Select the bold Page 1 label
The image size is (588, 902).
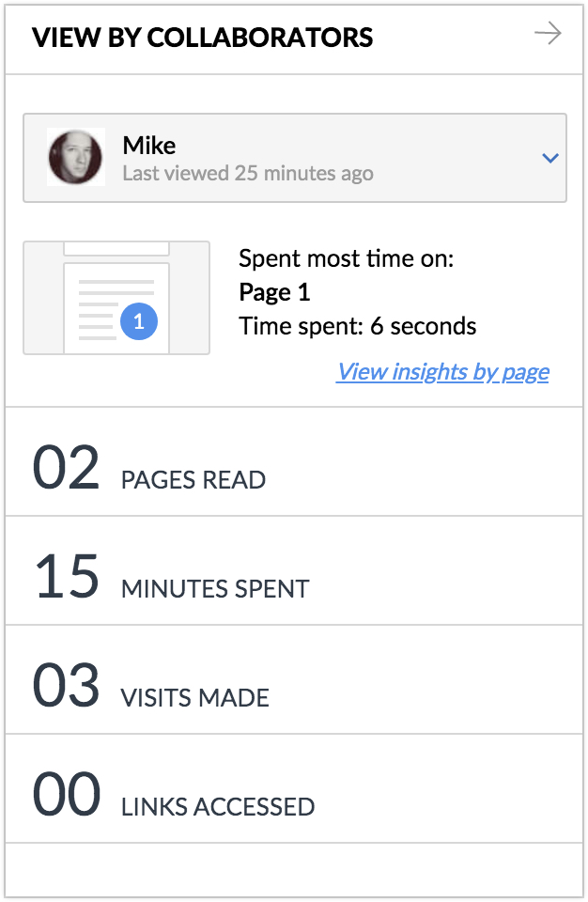coord(274,292)
